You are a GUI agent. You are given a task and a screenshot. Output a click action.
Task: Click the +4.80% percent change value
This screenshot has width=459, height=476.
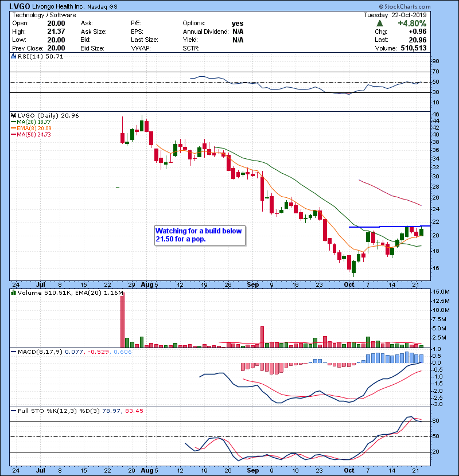point(412,24)
